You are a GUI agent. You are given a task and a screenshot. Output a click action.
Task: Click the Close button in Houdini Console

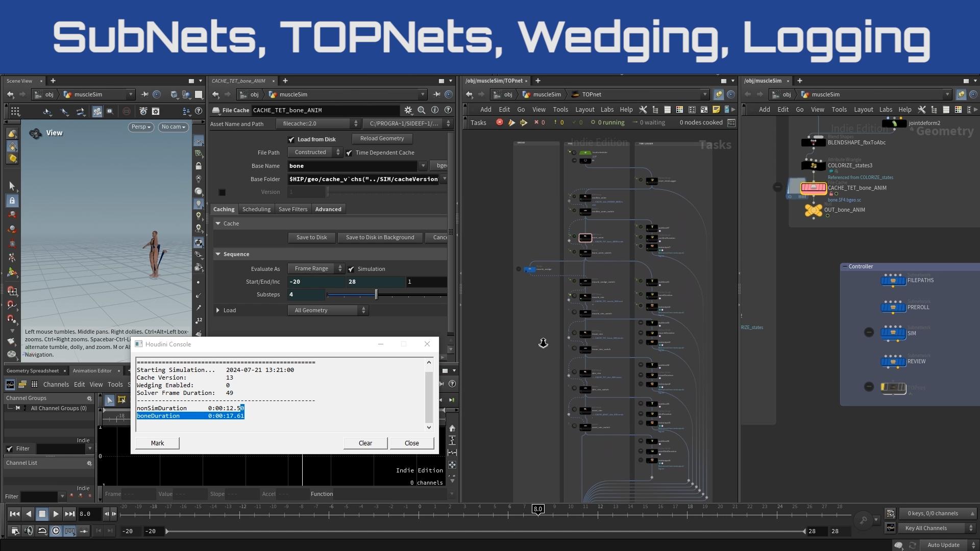412,443
